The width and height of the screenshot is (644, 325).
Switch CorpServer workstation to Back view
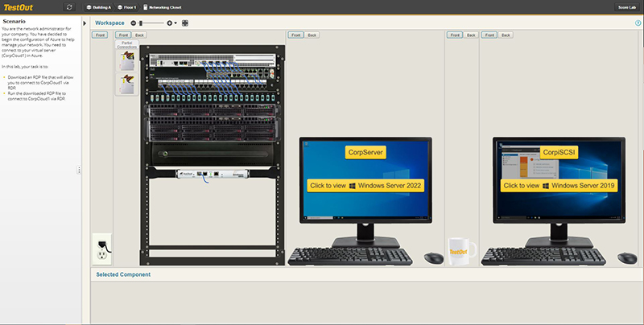pos(312,35)
